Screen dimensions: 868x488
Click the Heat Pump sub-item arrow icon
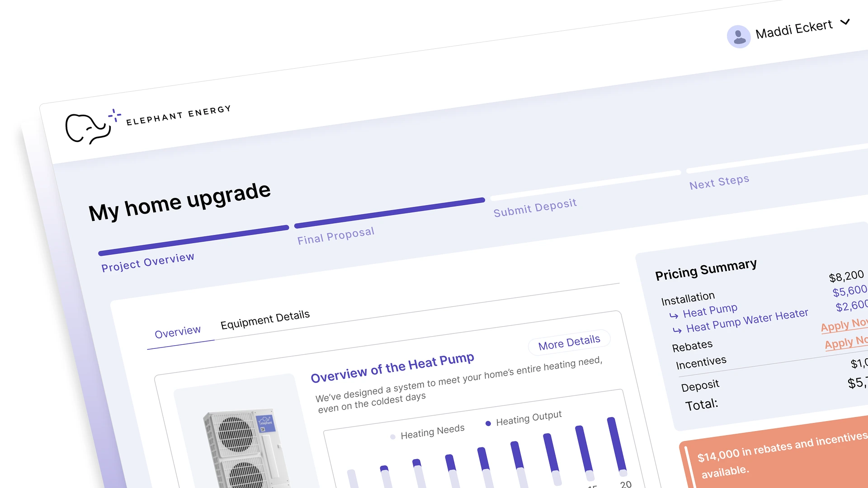coord(674,315)
